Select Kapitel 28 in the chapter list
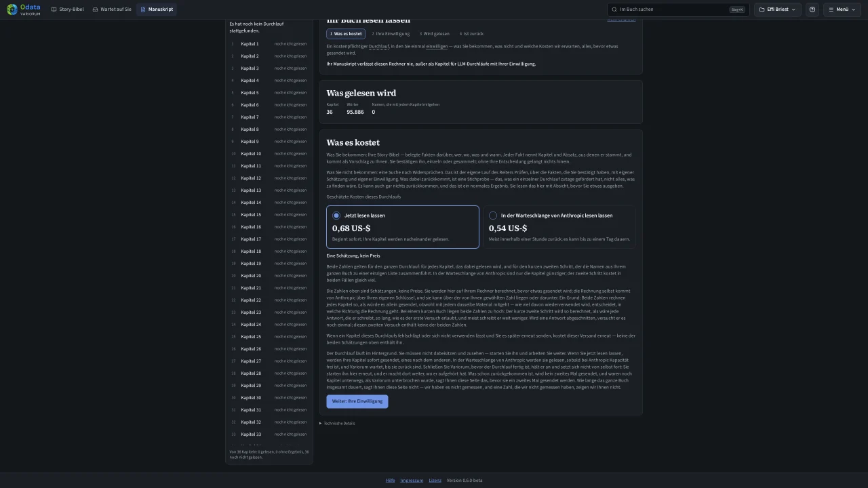Screen dimensions: 868x488 (x=269, y=373)
